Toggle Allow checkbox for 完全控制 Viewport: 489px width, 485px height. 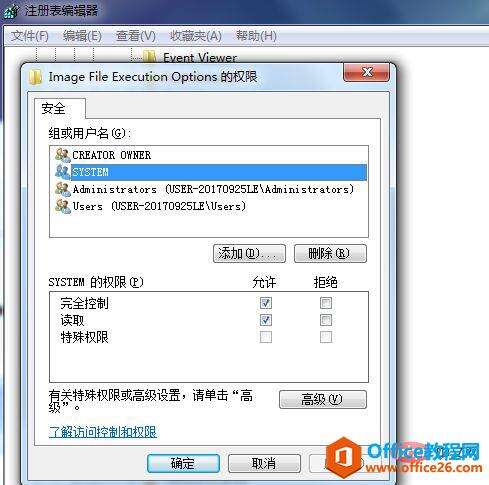pos(266,303)
